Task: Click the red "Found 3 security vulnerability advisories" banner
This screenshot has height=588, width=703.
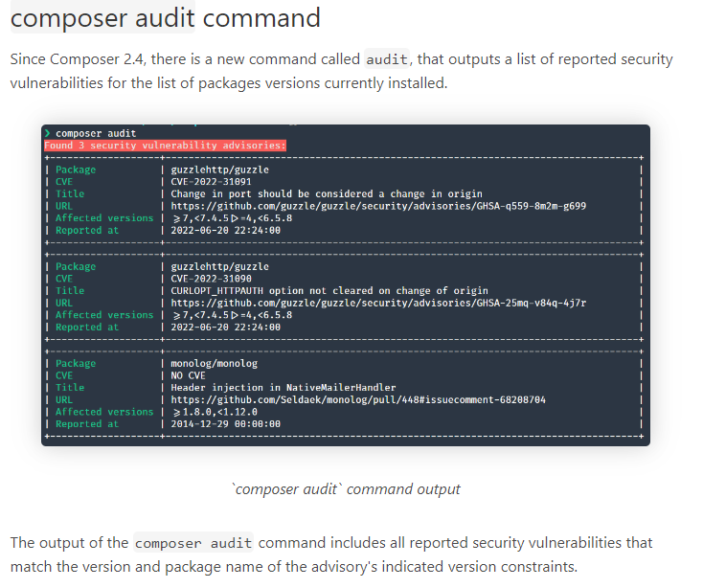Action: tap(165, 146)
